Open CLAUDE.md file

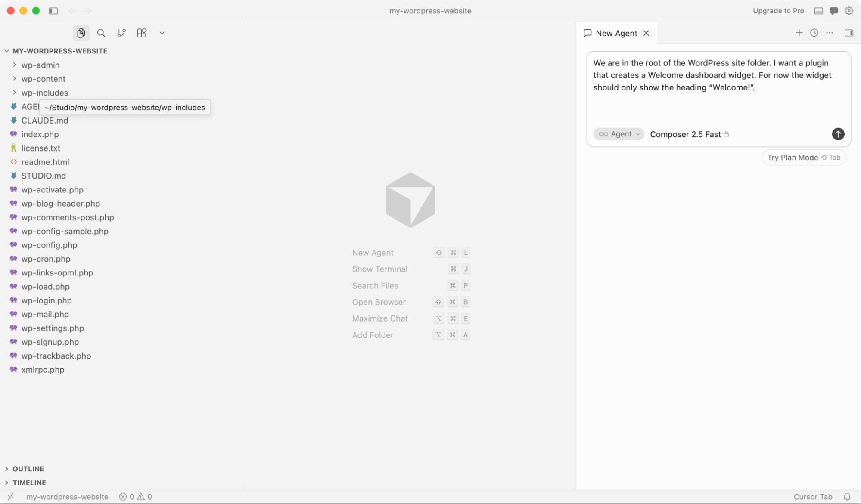pos(122,121)
